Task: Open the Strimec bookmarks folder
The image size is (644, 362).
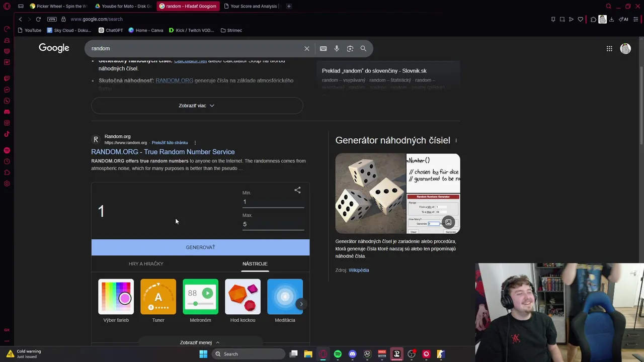Action: click(x=231, y=30)
